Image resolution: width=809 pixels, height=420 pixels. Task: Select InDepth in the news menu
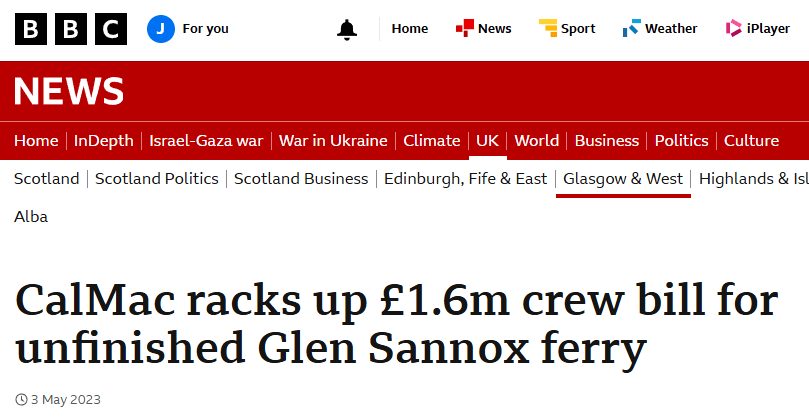pyautogui.click(x=103, y=141)
